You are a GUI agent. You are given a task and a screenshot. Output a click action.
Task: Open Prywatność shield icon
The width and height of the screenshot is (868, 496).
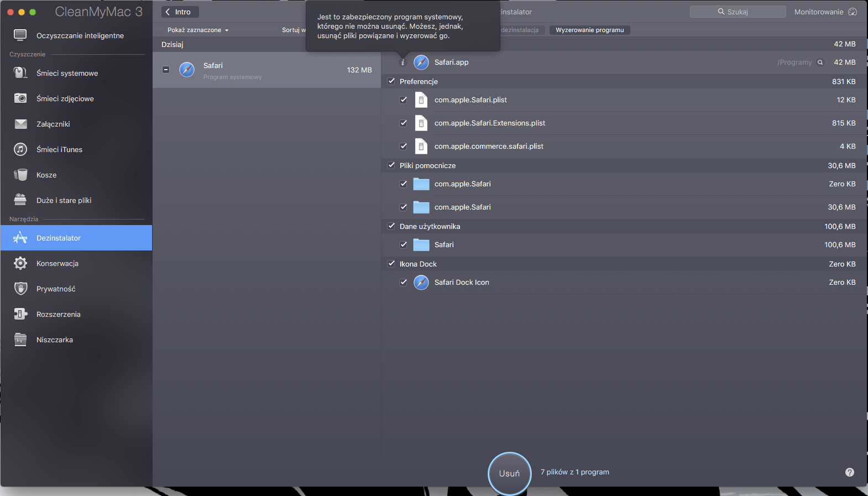click(20, 289)
